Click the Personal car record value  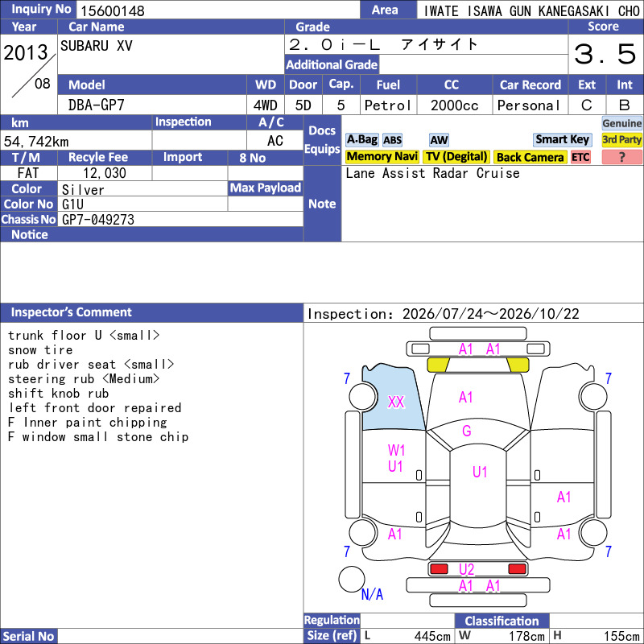pyautogui.click(x=528, y=105)
